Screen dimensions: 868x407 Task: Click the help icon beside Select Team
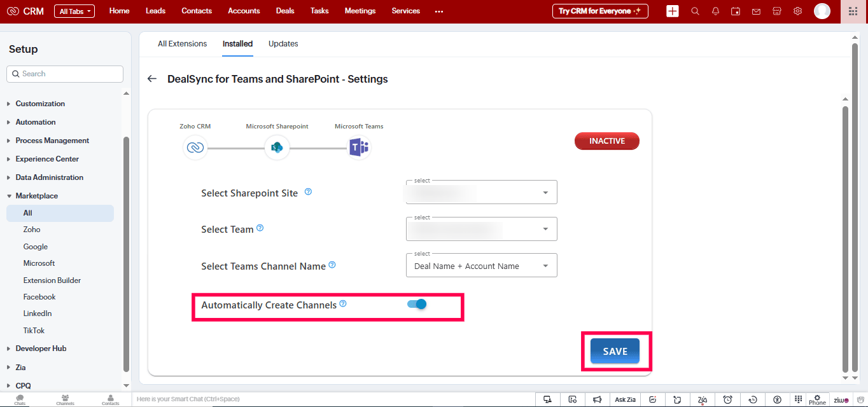tap(260, 228)
